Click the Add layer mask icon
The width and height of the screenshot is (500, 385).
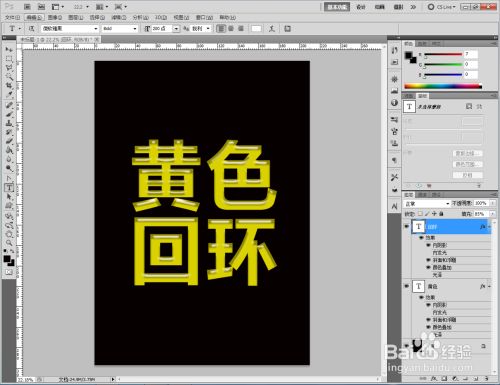(x=444, y=379)
